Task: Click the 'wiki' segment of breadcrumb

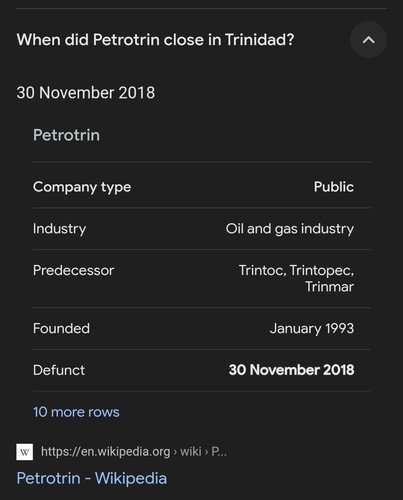Action: (x=191, y=451)
